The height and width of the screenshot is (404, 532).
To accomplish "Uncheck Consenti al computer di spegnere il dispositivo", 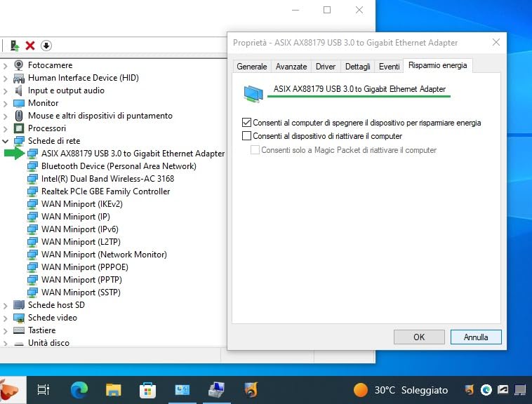I will tap(246, 122).
